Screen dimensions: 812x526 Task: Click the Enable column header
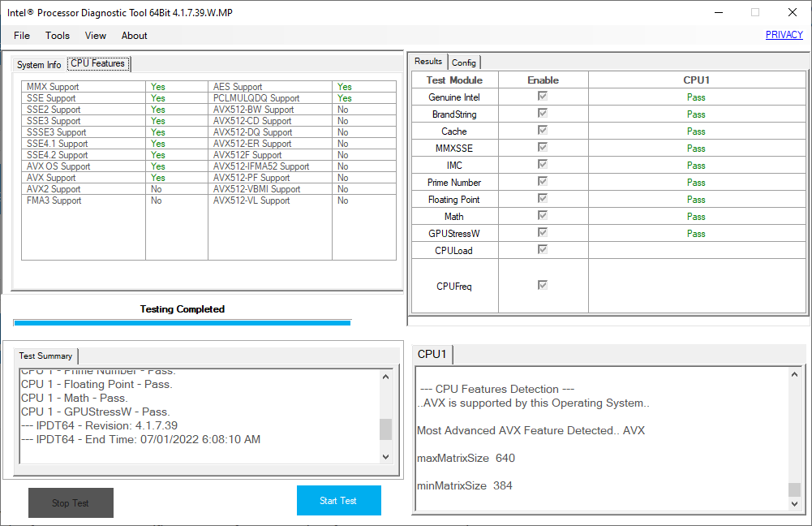543,80
